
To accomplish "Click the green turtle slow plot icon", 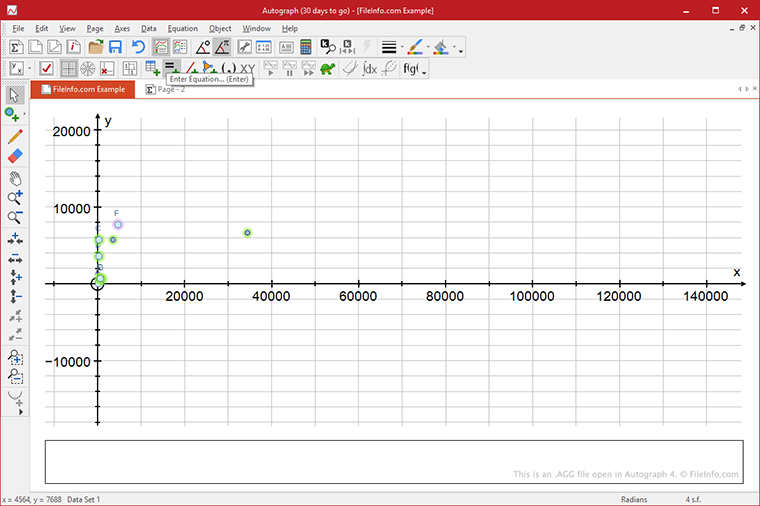I will pyautogui.click(x=327, y=68).
